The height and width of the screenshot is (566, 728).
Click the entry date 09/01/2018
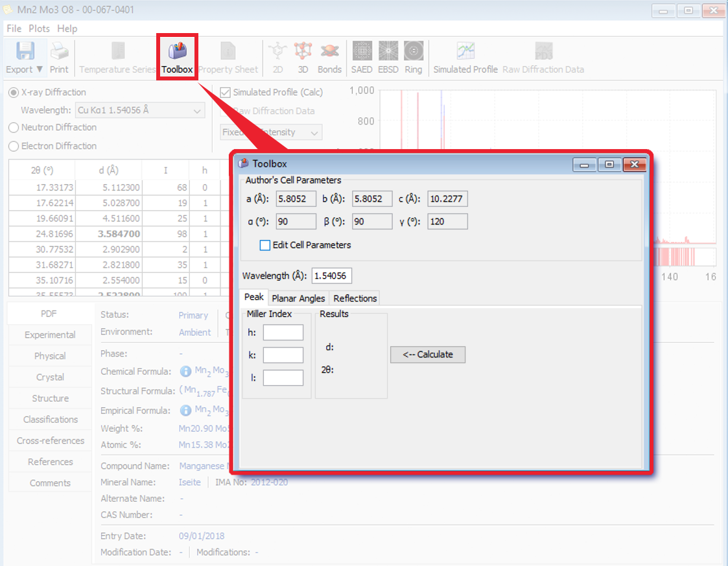coord(202,536)
